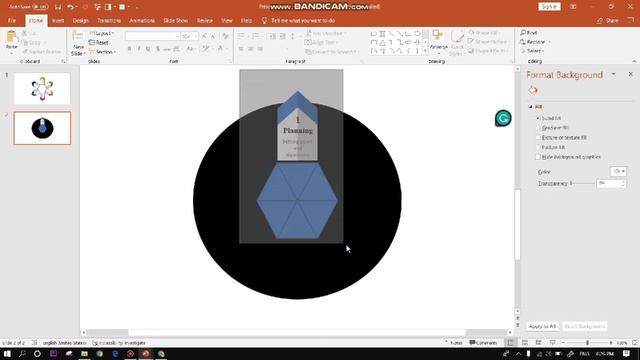
Task: Switch to Slide Sorter view icon
Action: (x=525, y=343)
